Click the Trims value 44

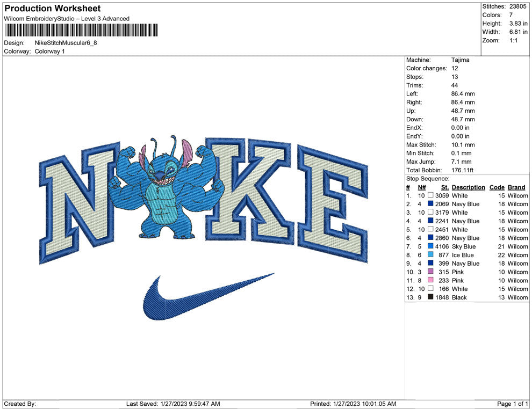(455, 85)
